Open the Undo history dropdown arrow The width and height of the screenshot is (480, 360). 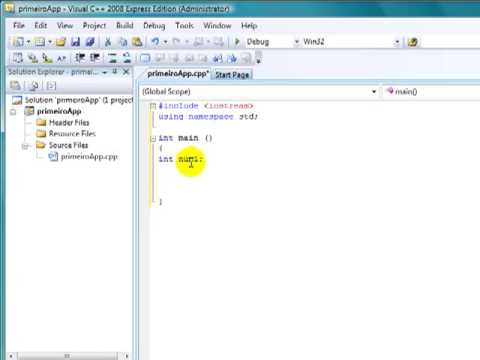click(x=165, y=42)
